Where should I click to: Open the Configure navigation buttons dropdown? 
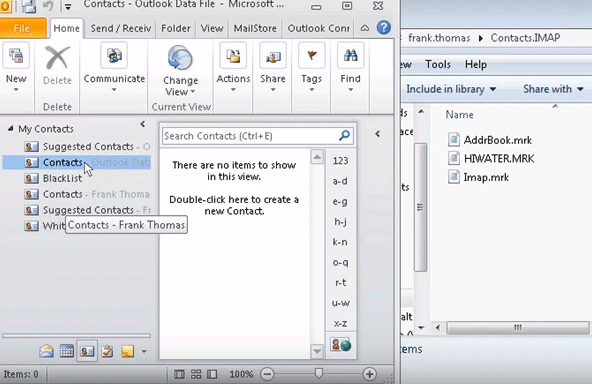click(x=144, y=352)
